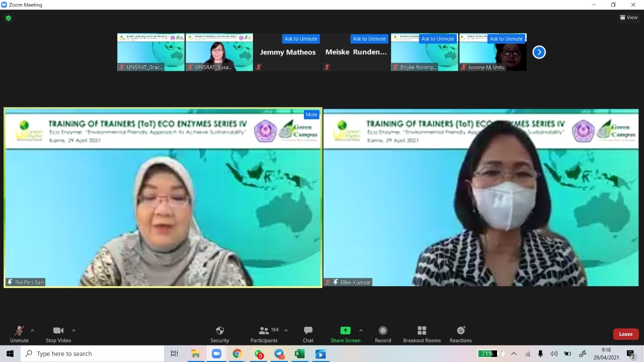Show hidden system tray icons
644x362 pixels.
point(514,354)
